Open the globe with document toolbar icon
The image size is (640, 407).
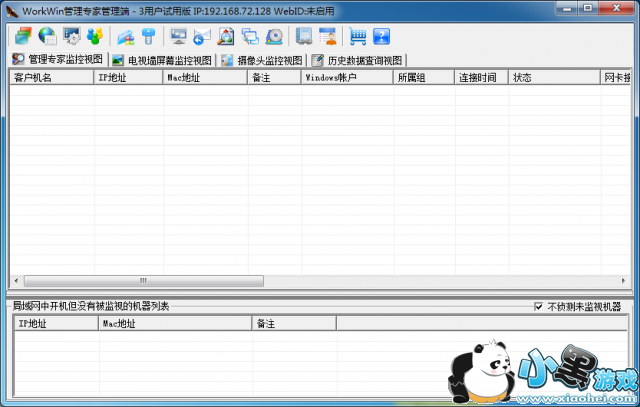pos(47,36)
